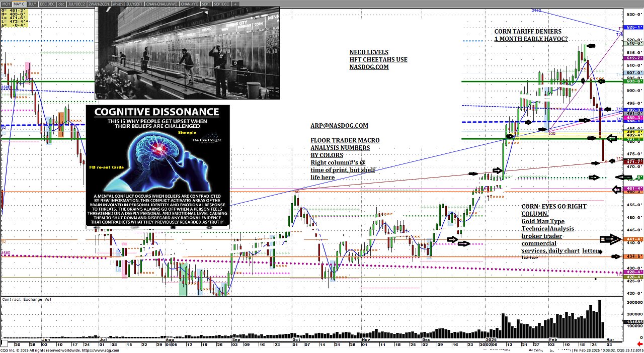Click the 525-1 price label
This screenshot has height=353, width=644.
pyautogui.click(x=633, y=28)
